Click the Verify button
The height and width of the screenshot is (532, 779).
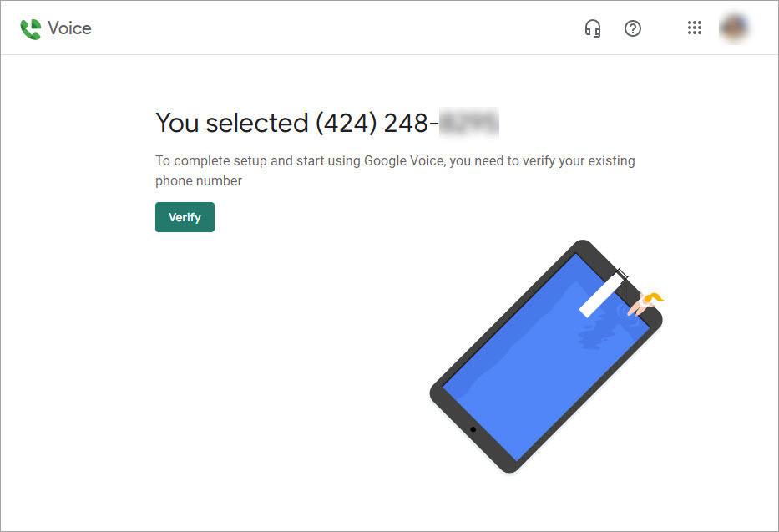tap(185, 217)
